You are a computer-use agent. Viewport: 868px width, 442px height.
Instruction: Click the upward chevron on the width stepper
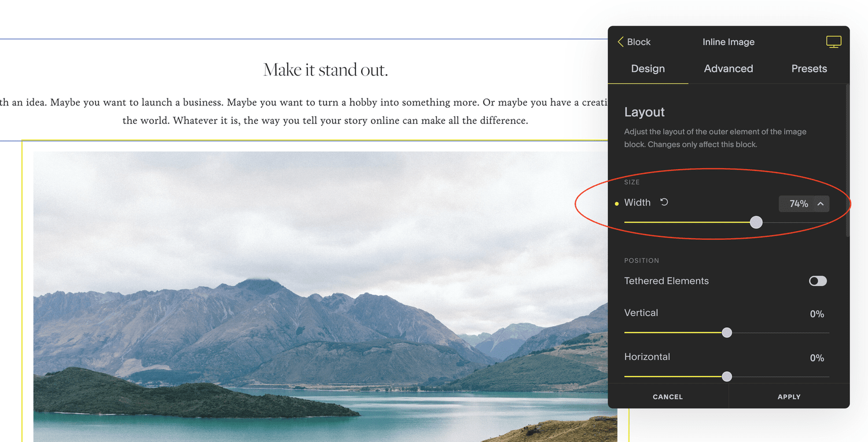click(821, 203)
